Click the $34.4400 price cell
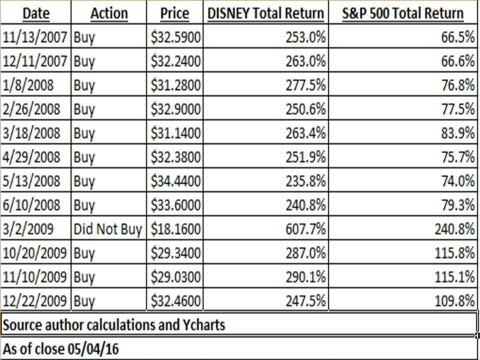Viewport: 480px width, 360px height. (175, 181)
